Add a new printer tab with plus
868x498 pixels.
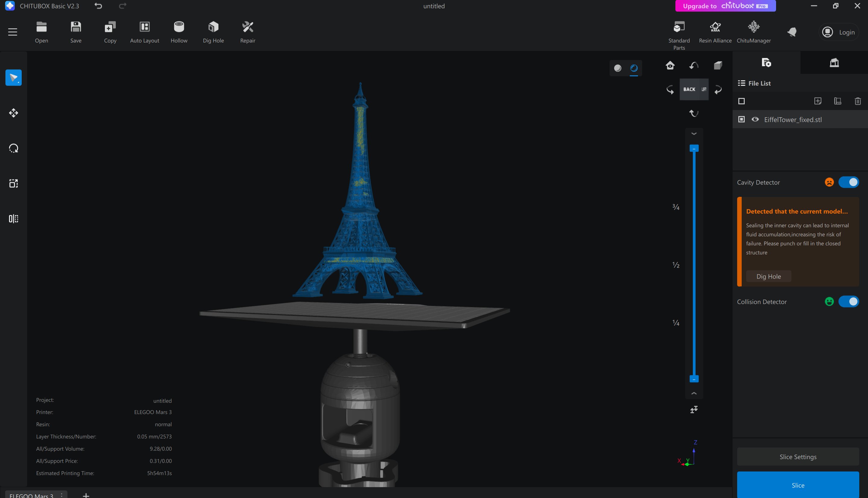[x=86, y=495]
